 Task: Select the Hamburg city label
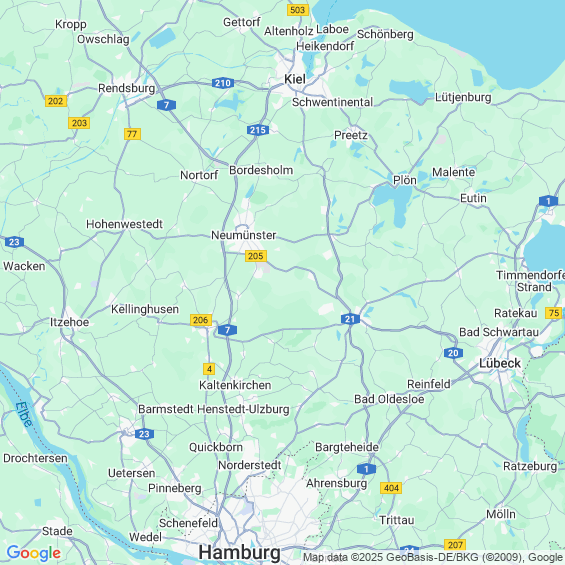click(x=240, y=552)
